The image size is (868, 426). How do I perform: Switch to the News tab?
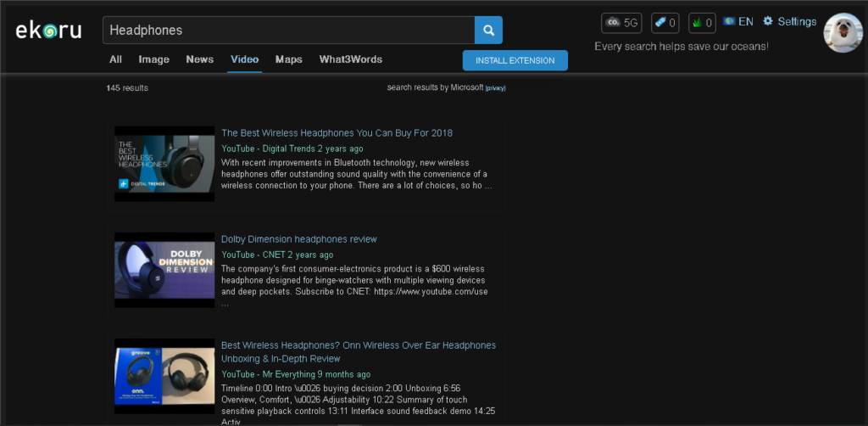pos(200,59)
